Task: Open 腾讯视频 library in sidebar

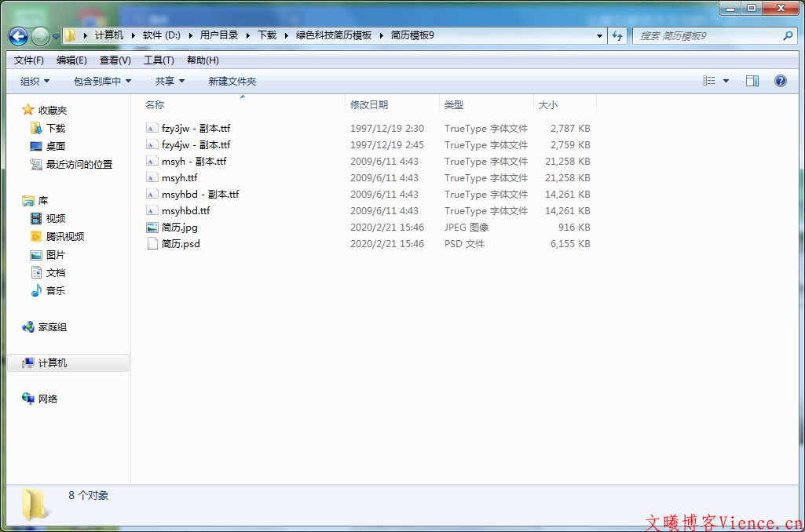Action: tap(64, 237)
